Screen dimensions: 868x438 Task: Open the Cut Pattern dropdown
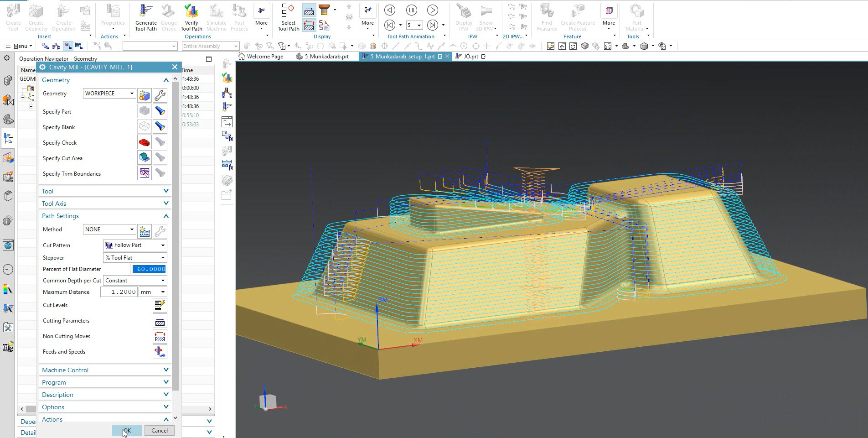coord(135,245)
